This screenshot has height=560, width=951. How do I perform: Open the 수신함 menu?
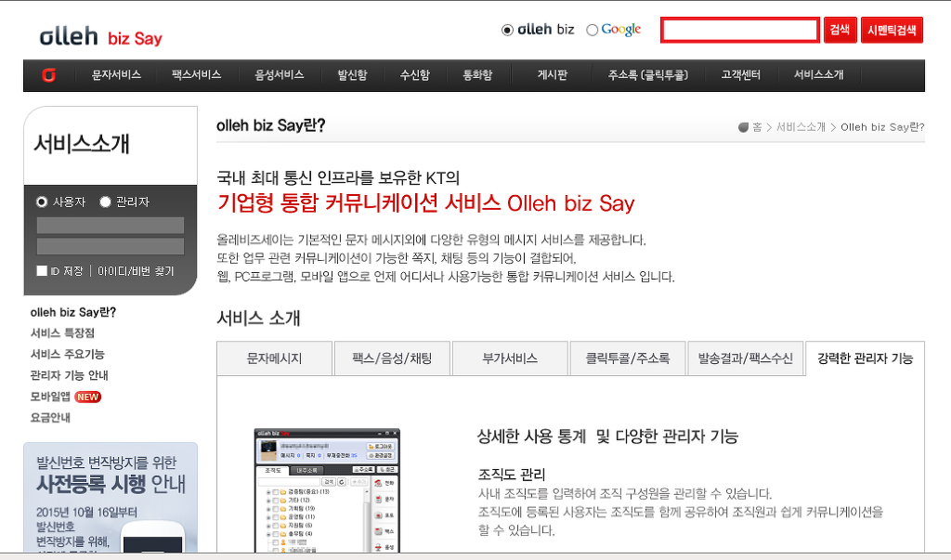coord(415,74)
